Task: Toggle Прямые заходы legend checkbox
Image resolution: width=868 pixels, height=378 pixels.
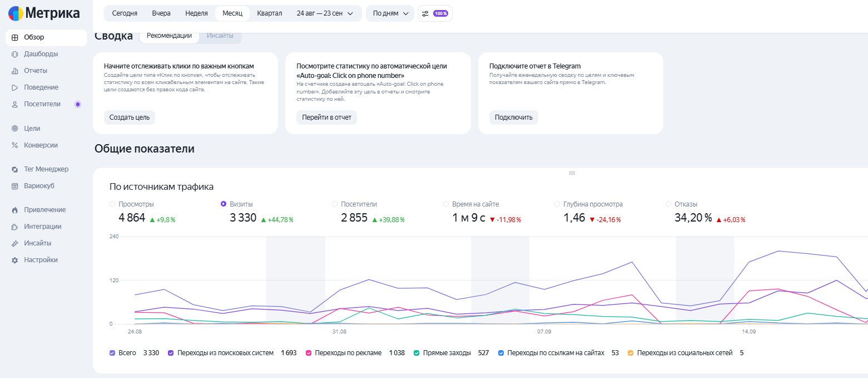Action: tap(416, 353)
